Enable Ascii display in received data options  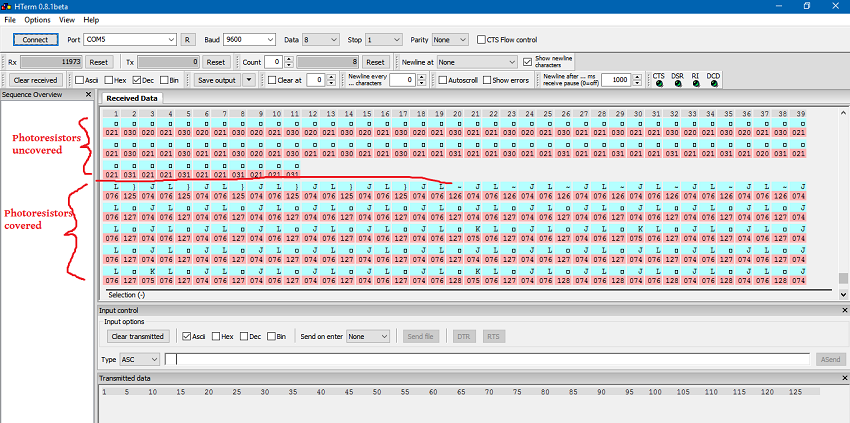tap(79, 80)
